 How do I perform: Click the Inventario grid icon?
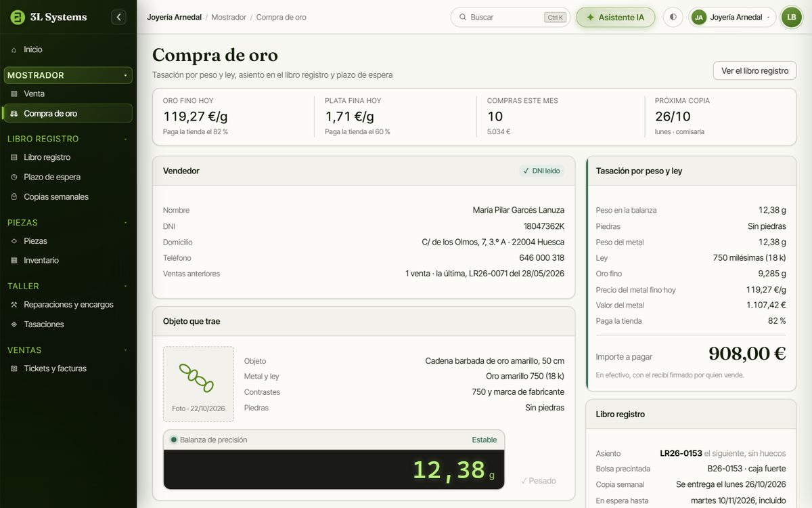(14, 260)
